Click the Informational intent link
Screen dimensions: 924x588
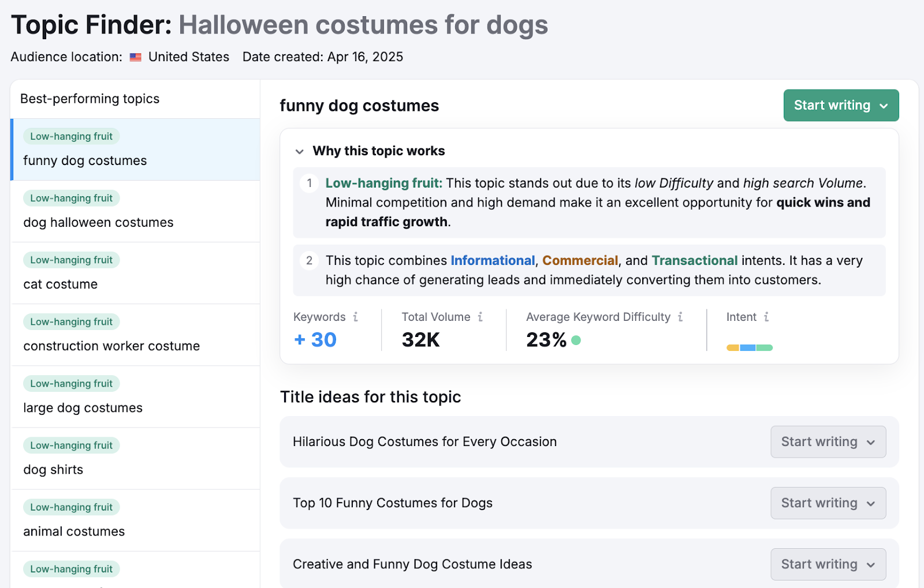pos(493,261)
